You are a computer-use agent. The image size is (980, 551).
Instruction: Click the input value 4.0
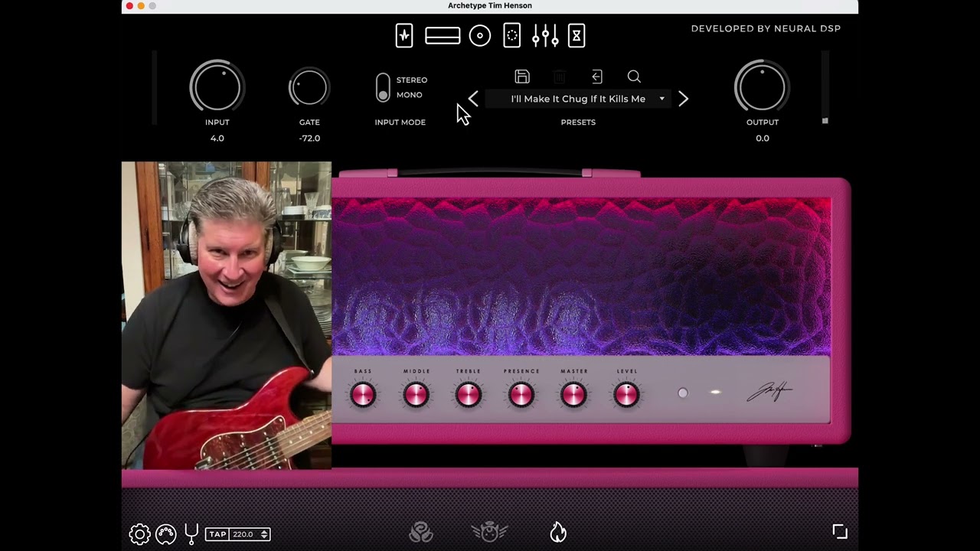coord(217,139)
